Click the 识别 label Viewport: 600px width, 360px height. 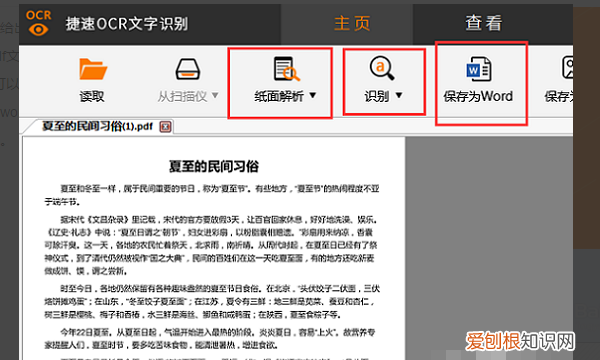pos(377,96)
